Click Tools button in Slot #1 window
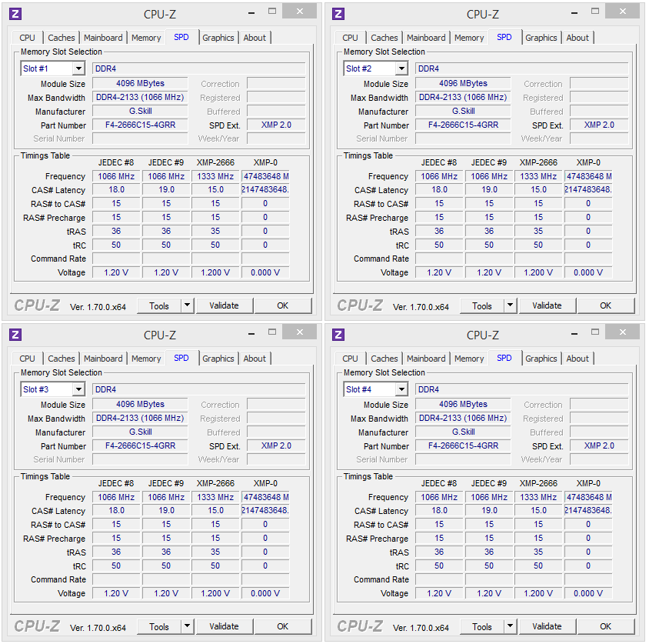649x644 pixels. click(x=159, y=305)
